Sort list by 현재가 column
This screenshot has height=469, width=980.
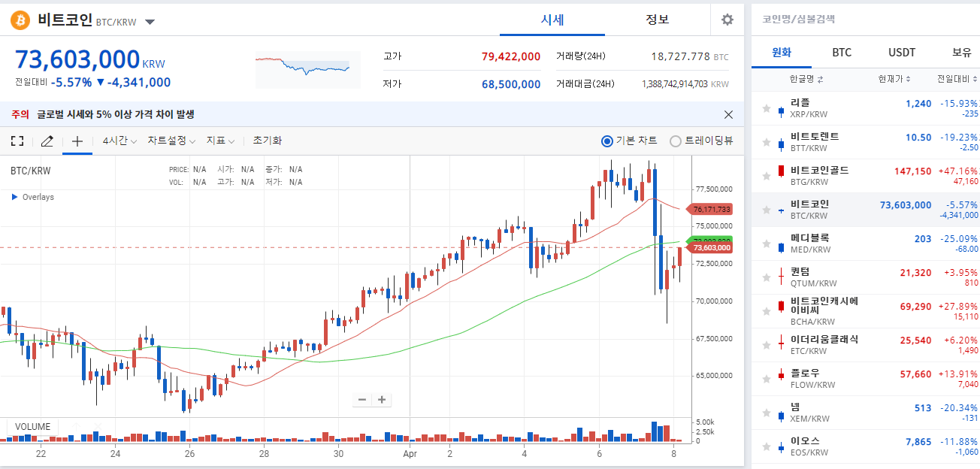coord(894,79)
